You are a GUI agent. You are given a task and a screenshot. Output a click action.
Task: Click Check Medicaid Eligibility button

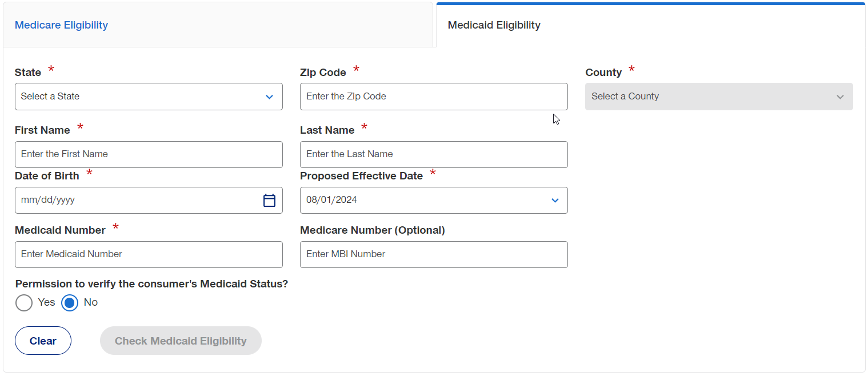tap(181, 341)
